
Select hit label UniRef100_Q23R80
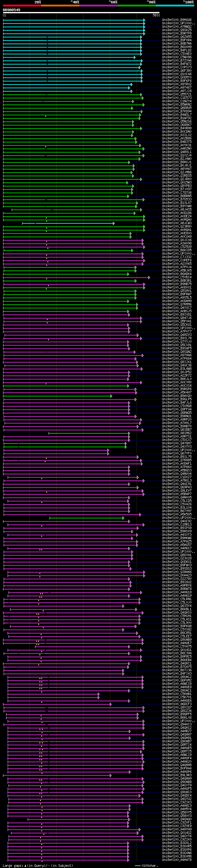coord(177,226)
